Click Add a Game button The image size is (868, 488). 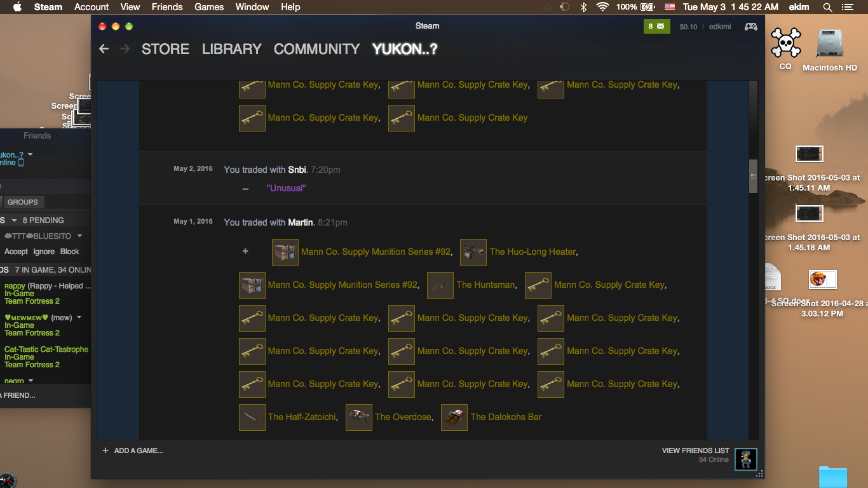132,451
